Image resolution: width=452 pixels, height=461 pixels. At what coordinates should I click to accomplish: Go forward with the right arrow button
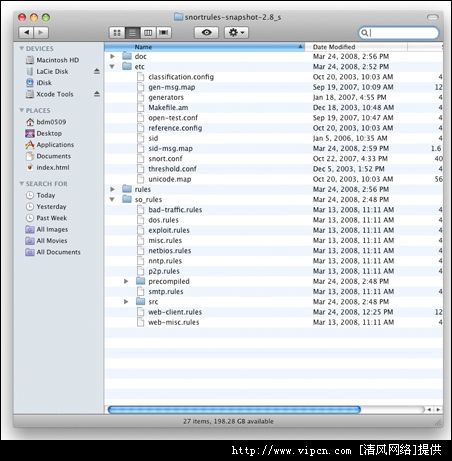coord(41,32)
